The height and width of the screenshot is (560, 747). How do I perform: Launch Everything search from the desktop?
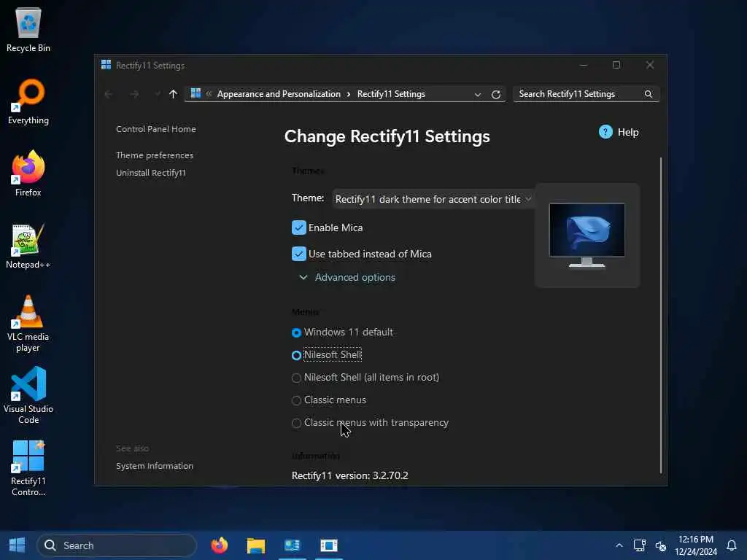[28, 101]
